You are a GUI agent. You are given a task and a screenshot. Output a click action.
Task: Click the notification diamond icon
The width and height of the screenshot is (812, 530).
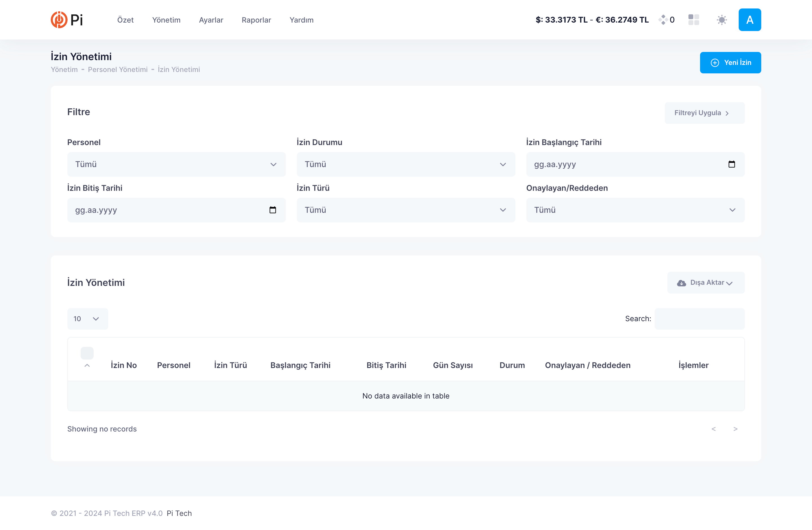click(x=663, y=19)
